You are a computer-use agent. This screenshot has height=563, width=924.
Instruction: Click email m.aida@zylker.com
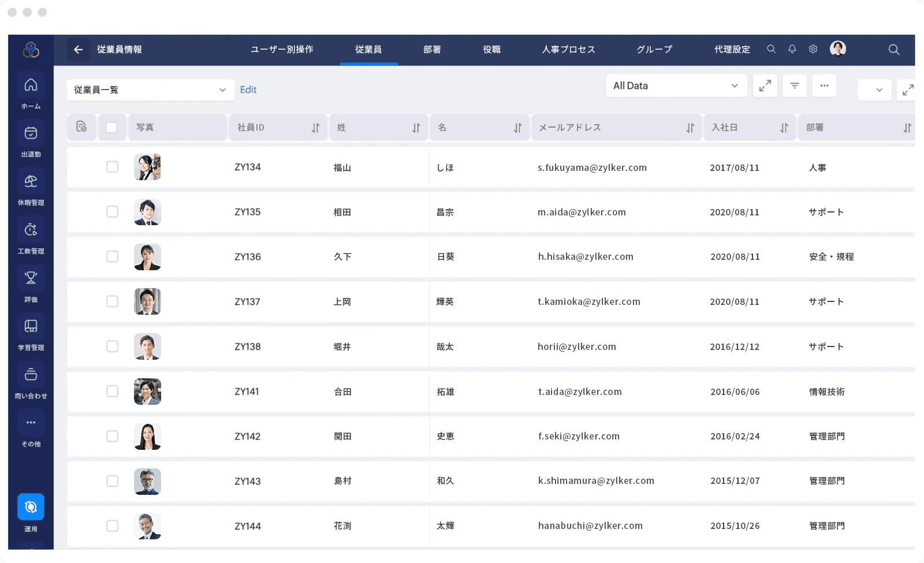[582, 212]
